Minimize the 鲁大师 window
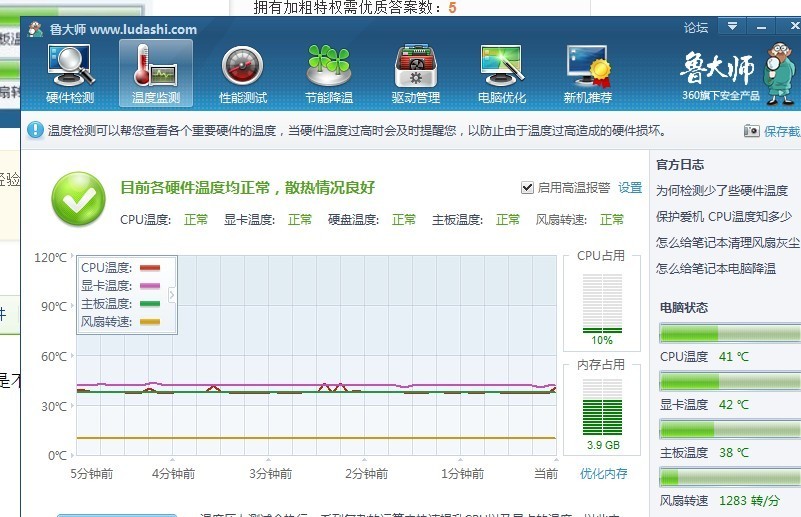This screenshot has height=517, width=801. coord(761,26)
